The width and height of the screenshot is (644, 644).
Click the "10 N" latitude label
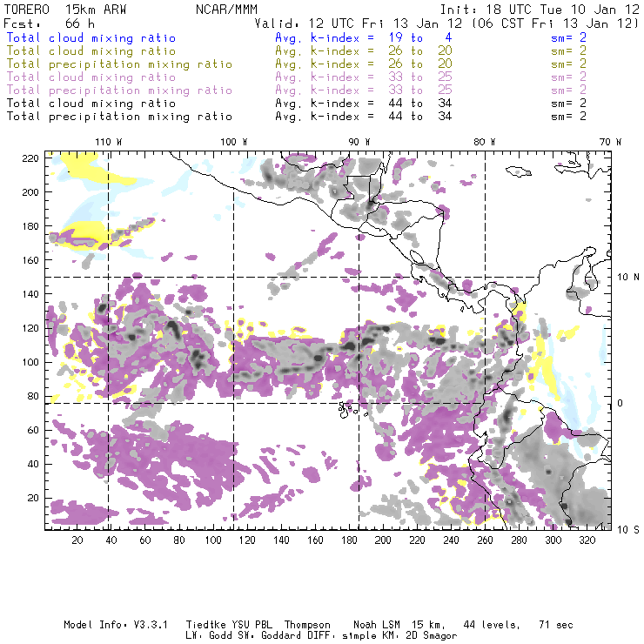tap(628, 278)
